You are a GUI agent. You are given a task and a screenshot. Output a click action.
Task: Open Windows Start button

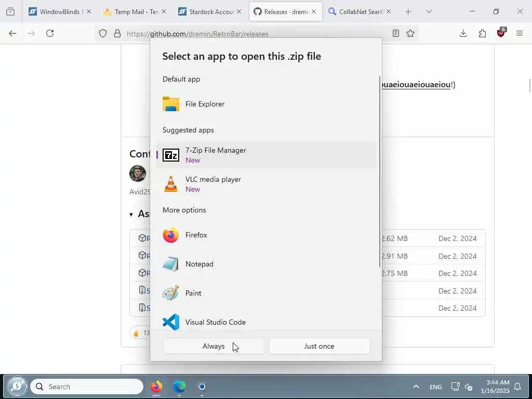17,387
